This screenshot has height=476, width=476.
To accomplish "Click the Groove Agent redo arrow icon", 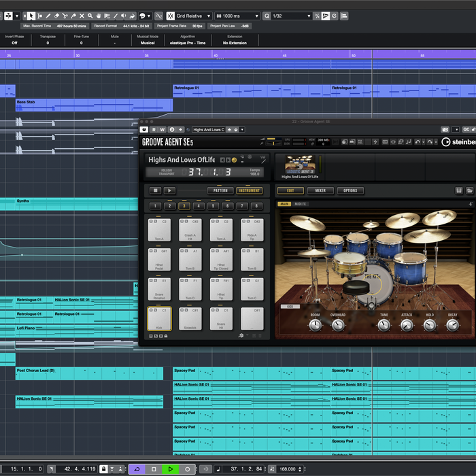I will (x=430, y=141).
